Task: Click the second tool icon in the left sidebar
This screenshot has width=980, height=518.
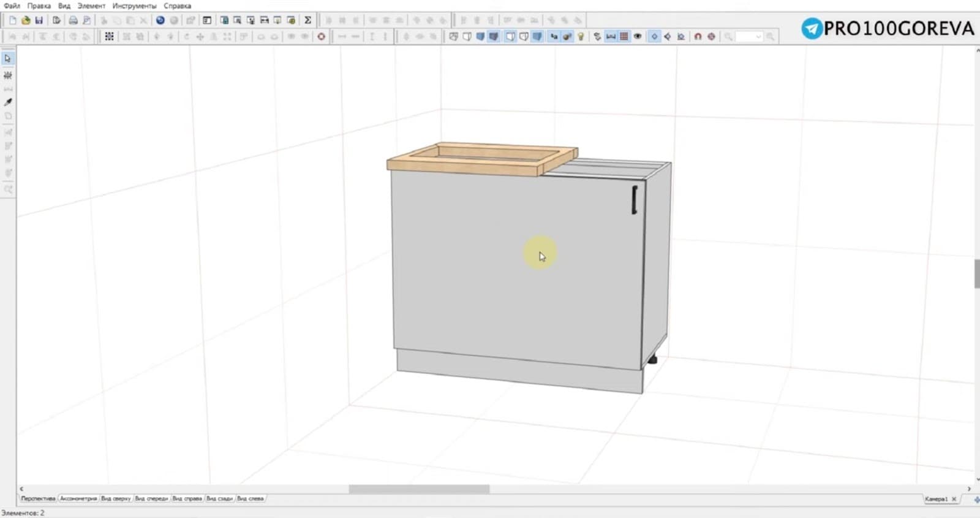Action: [x=8, y=75]
